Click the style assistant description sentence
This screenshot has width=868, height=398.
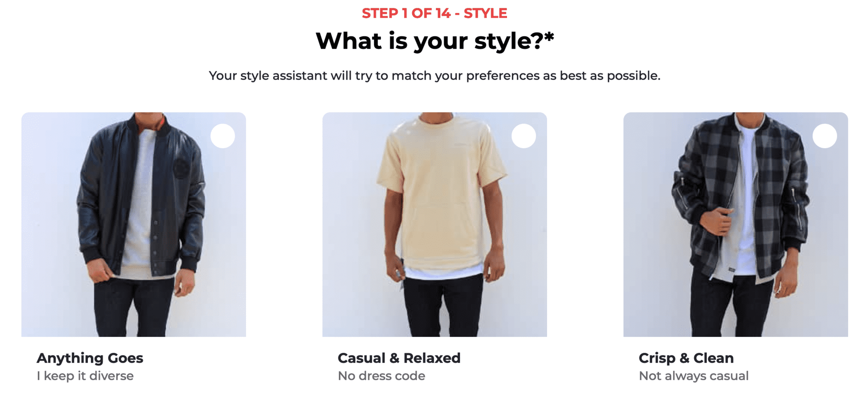(434, 76)
